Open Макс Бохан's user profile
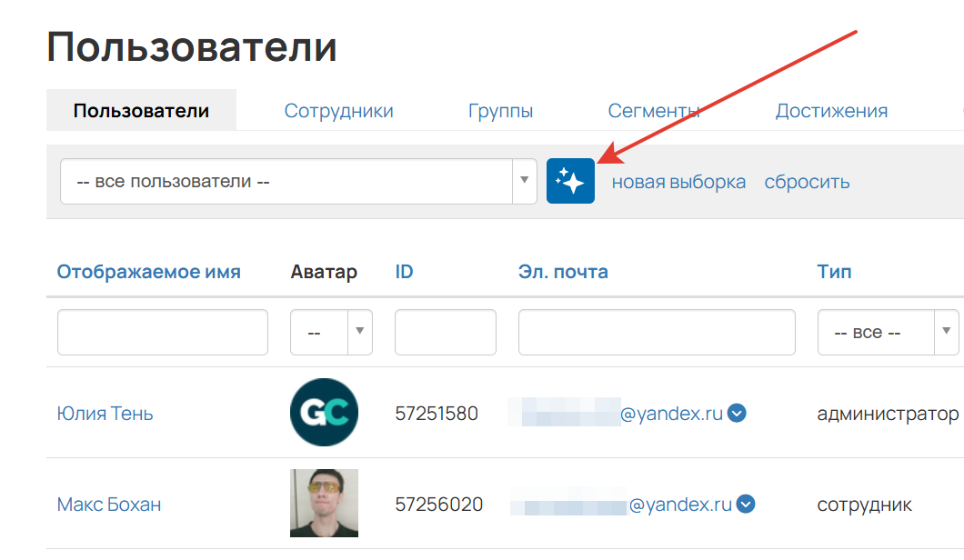The width and height of the screenshot is (964, 560). (x=107, y=503)
